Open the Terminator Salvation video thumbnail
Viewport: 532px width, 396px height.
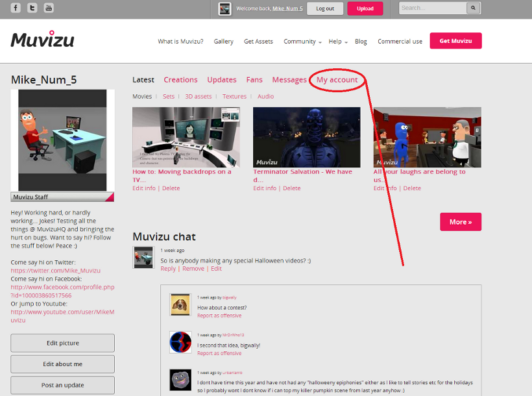[307, 137]
